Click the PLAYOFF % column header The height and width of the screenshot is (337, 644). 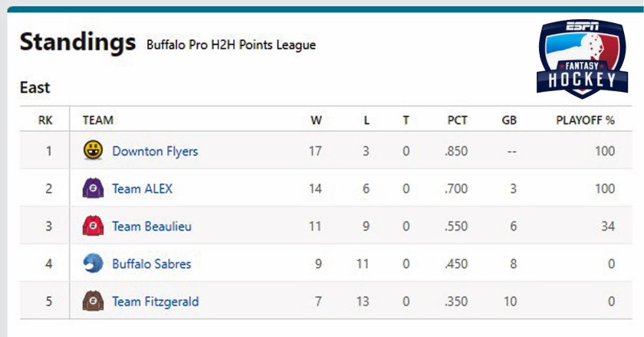coord(586,120)
